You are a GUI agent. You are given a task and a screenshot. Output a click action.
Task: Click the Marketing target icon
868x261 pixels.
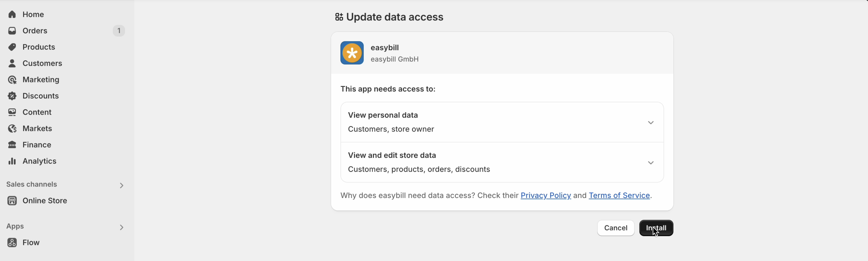coord(12,80)
